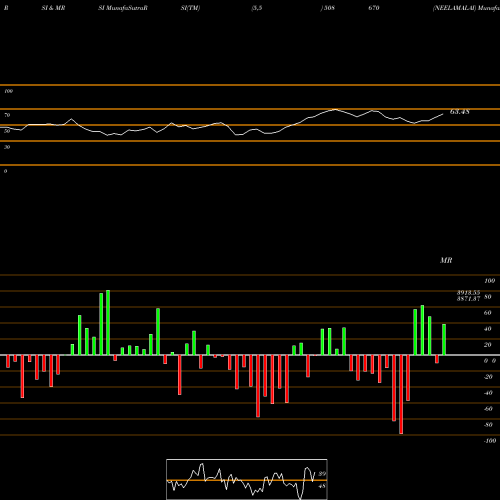The width and height of the screenshot is (500, 500).
Task: Click the SI MunafaSutraR header text
Action: click(x=123, y=8)
